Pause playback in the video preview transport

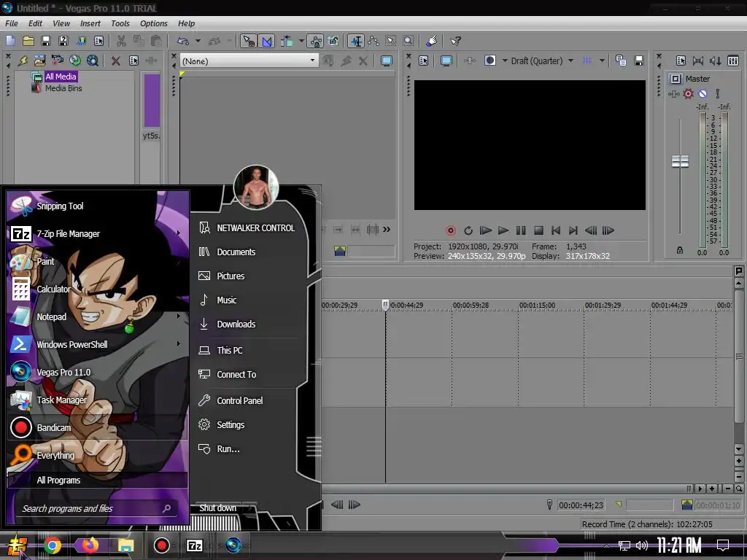tap(521, 230)
